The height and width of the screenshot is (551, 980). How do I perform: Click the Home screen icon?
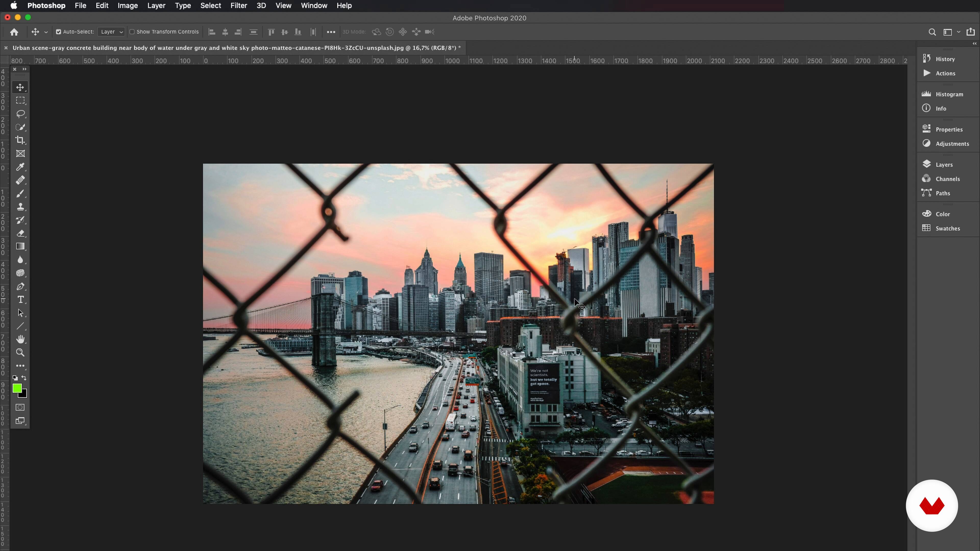[14, 32]
